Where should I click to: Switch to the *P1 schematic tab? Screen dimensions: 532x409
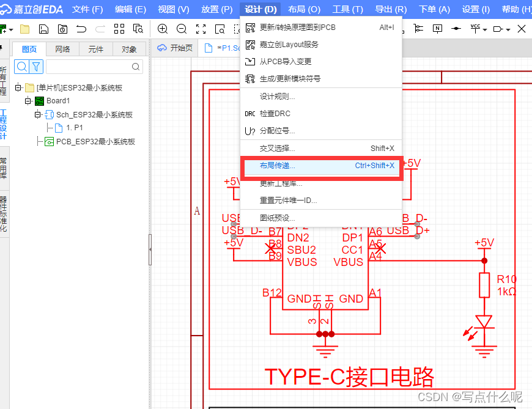[x=222, y=48]
